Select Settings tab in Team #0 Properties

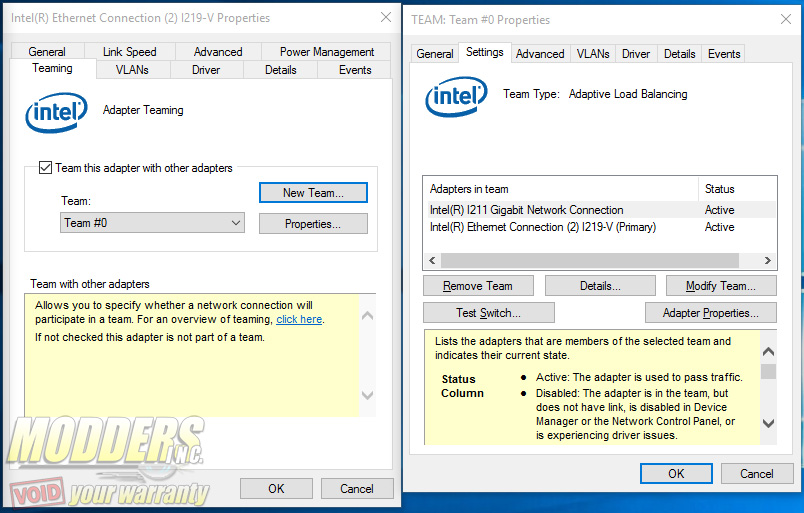(x=485, y=52)
